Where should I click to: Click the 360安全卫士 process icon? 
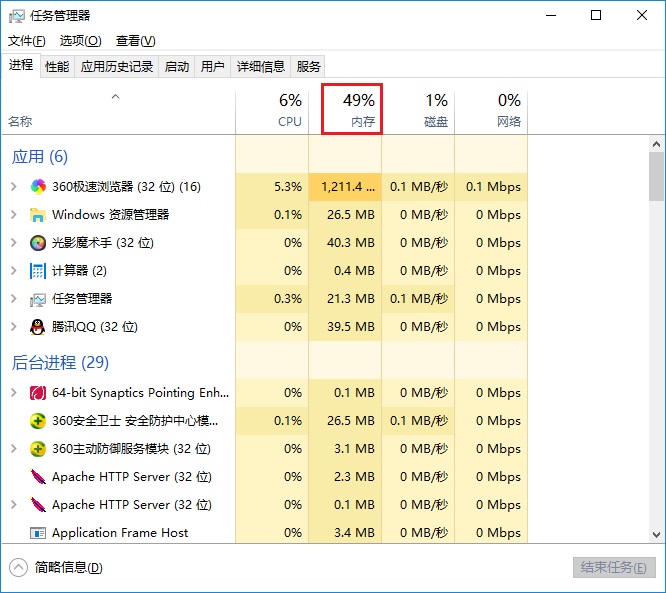click(x=38, y=421)
